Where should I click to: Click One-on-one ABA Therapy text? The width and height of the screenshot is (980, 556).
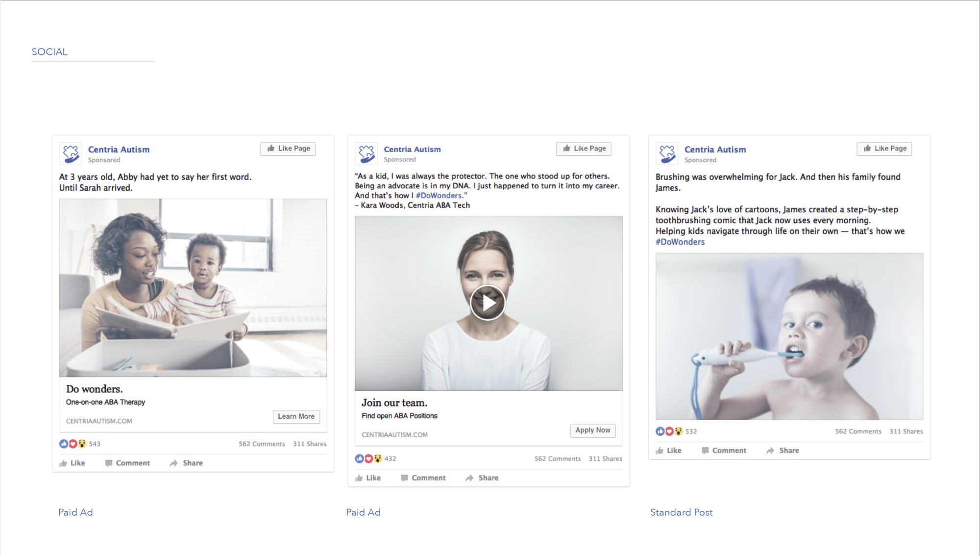105,402
